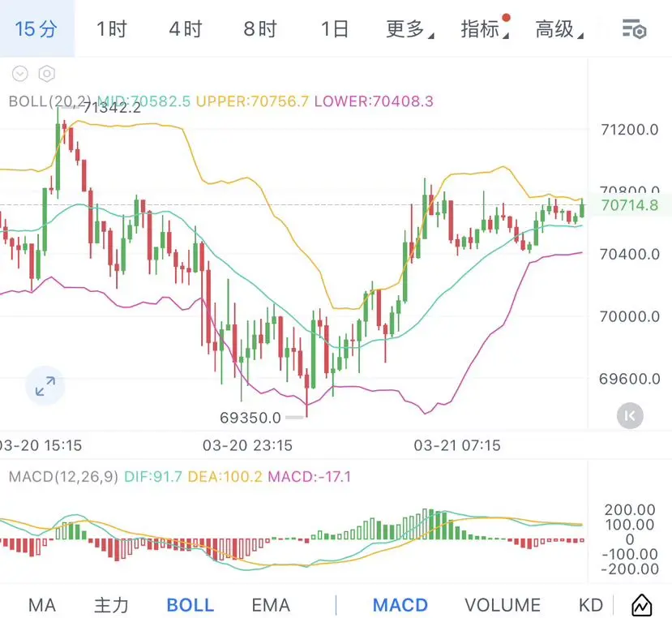672x618 pixels.
Task: Click the low price label 69350.0
Action: [x=250, y=418]
